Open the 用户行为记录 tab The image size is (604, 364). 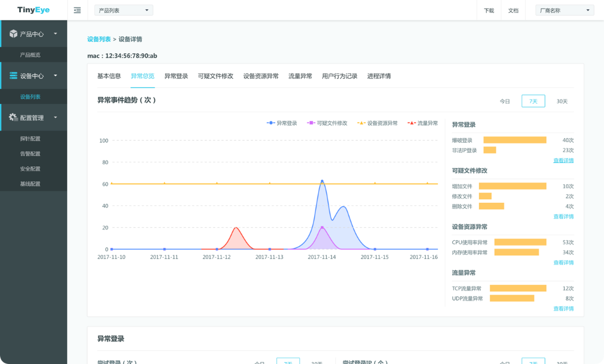340,76
